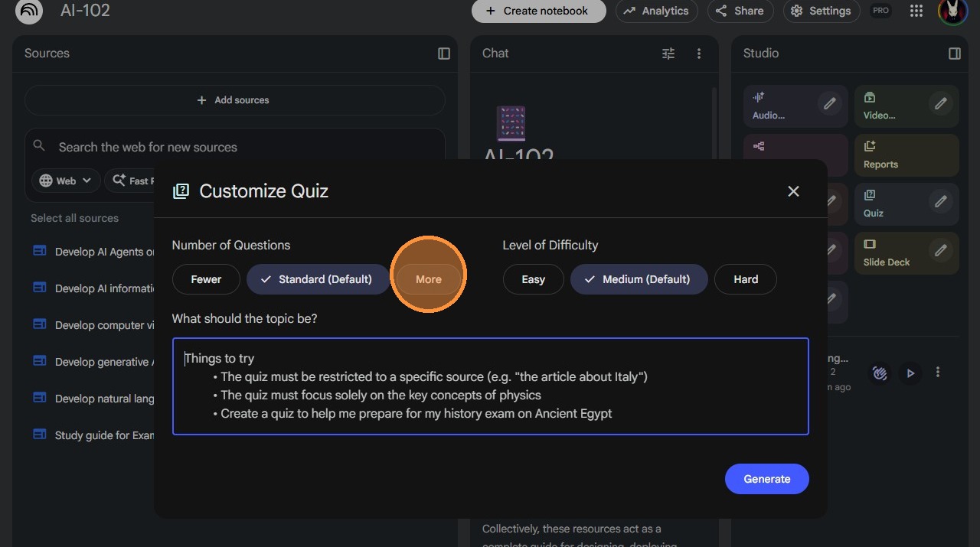Edit Video Overview pencil icon
Image resolution: width=980 pixels, height=547 pixels.
[940, 103]
